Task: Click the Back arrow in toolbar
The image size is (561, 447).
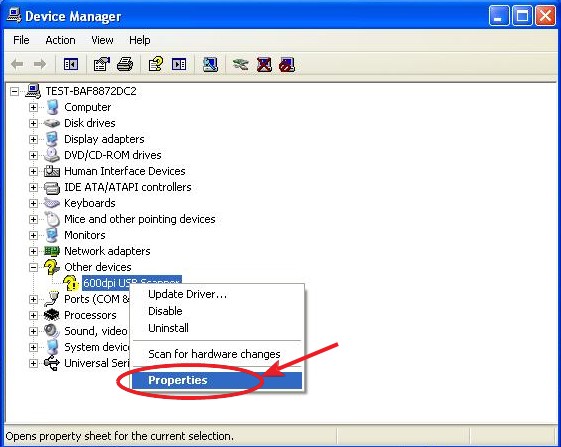Action: point(17,65)
